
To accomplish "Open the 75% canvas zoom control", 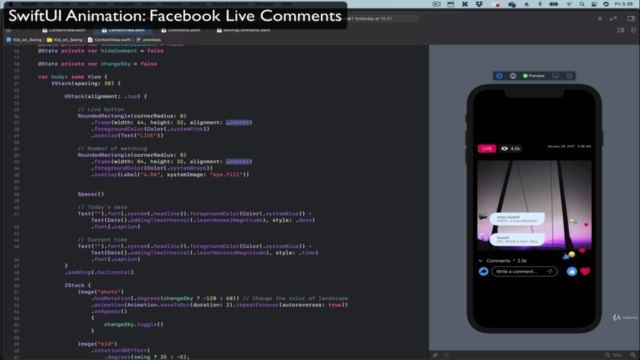I will (617, 355).
